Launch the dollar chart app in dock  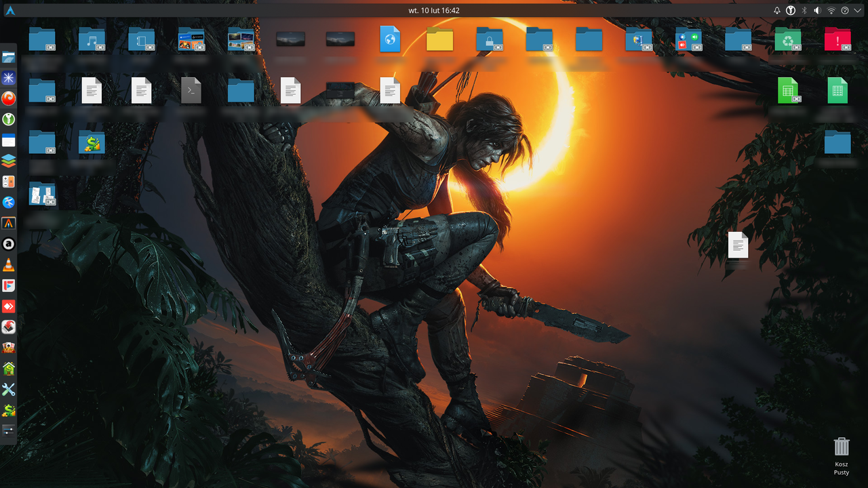click(x=9, y=410)
